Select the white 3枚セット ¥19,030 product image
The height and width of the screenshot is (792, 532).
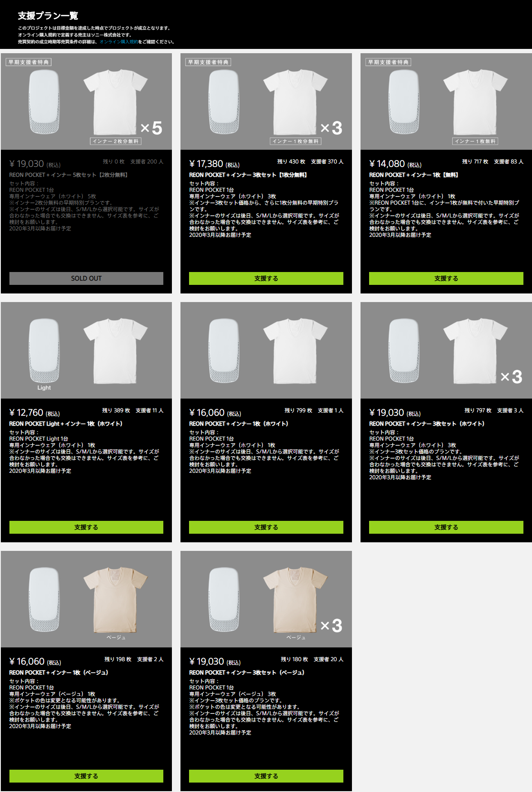coord(446,351)
